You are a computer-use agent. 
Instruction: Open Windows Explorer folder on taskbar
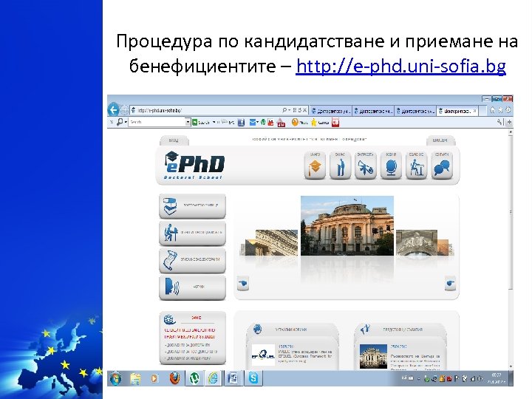pyautogui.click(x=135, y=378)
